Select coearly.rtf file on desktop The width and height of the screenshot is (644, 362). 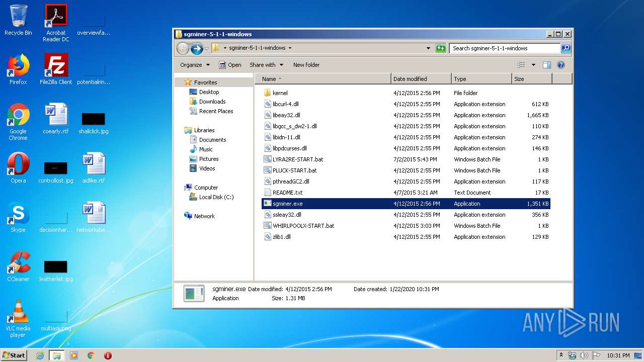[x=56, y=119]
